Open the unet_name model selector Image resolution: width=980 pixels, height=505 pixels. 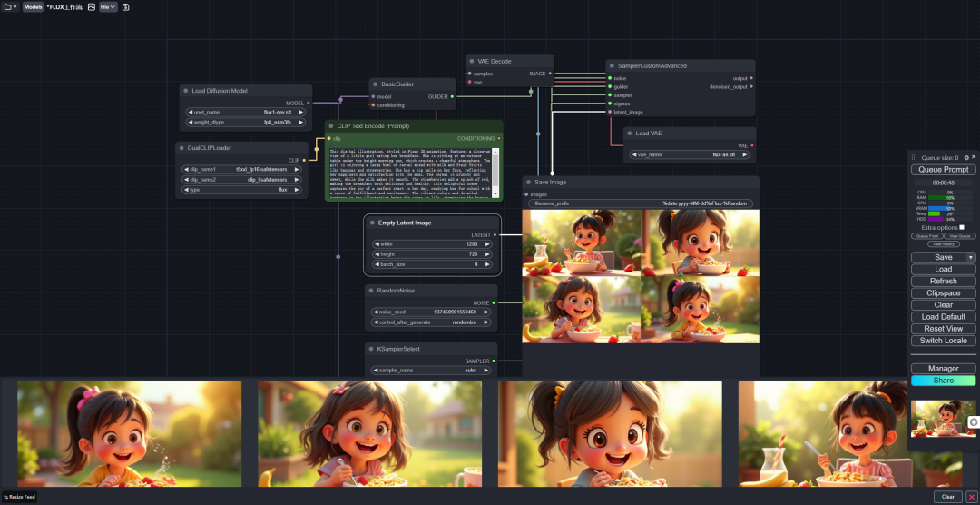[247, 112]
